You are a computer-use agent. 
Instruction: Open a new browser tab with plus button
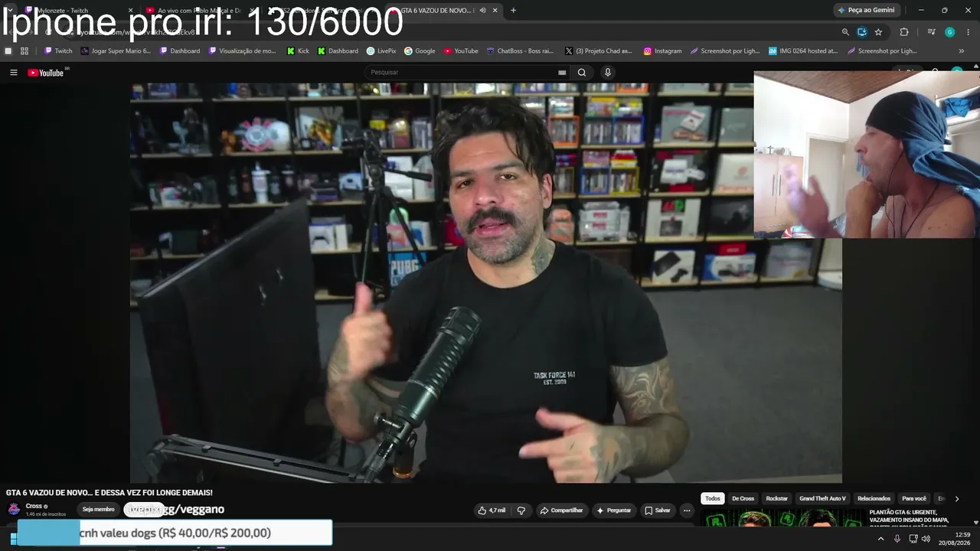pyautogui.click(x=513, y=11)
